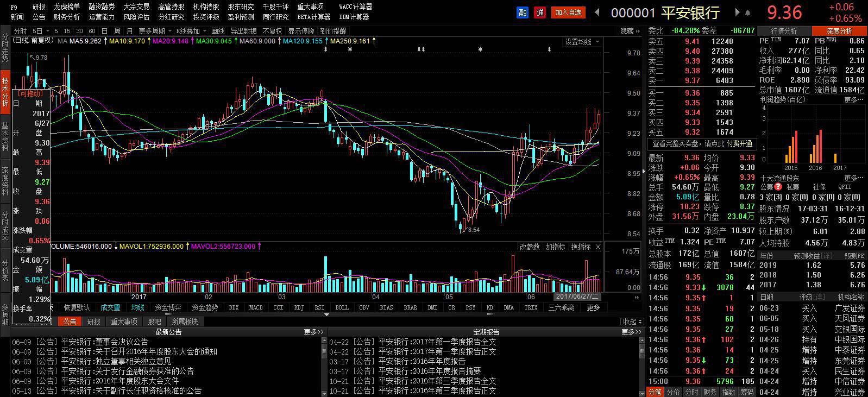
Task: Click the red 通 stock connect icon
Action: pyautogui.click(x=539, y=12)
